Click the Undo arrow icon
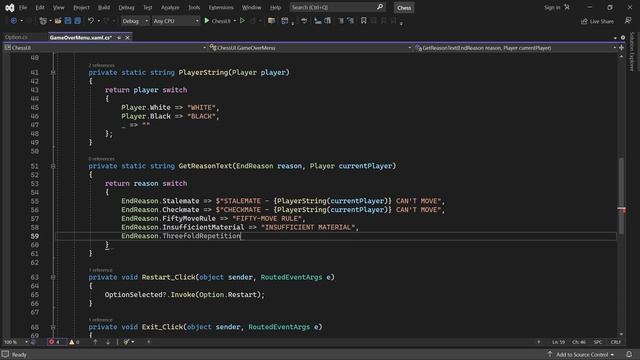Screen dimensions: 640x360 tap(91, 21)
